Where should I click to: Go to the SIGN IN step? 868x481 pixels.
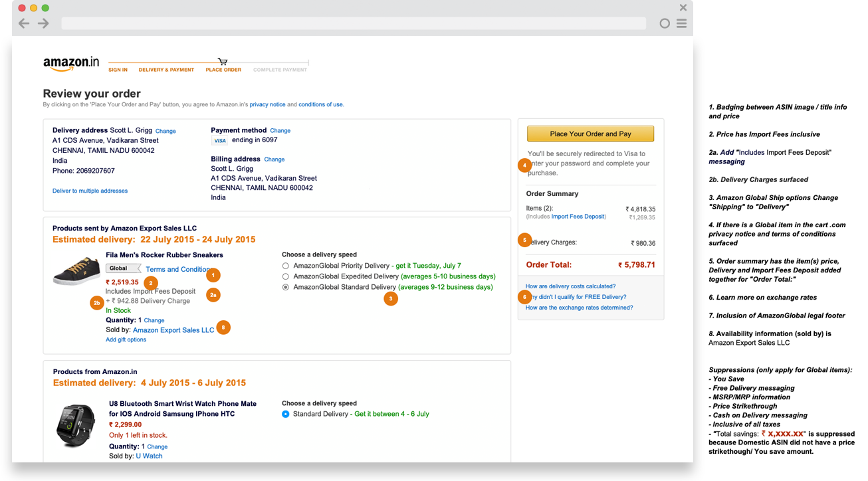(x=118, y=70)
